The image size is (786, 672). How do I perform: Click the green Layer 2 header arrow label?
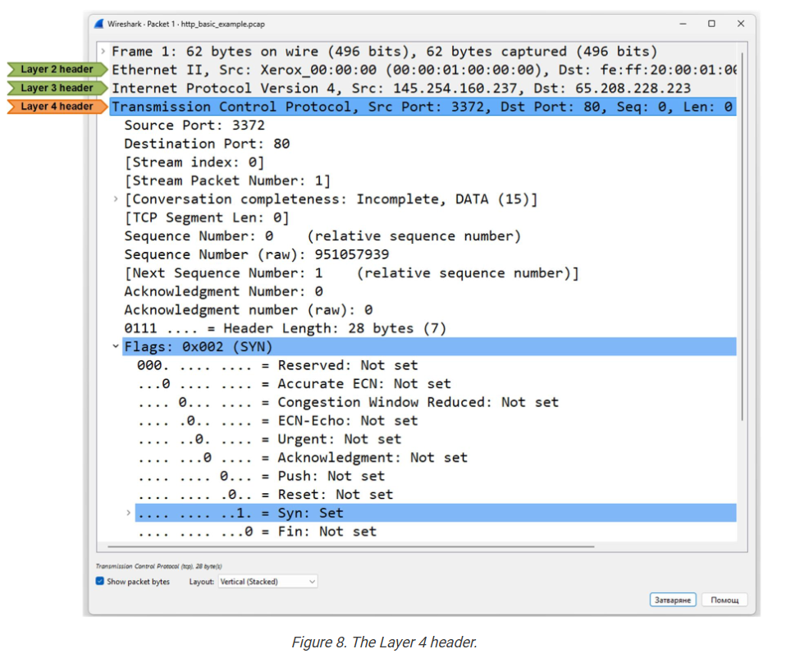(x=57, y=70)
